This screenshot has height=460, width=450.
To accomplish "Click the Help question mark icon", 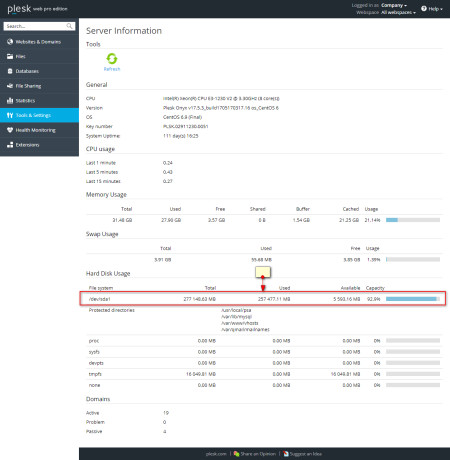I will 424,9.
